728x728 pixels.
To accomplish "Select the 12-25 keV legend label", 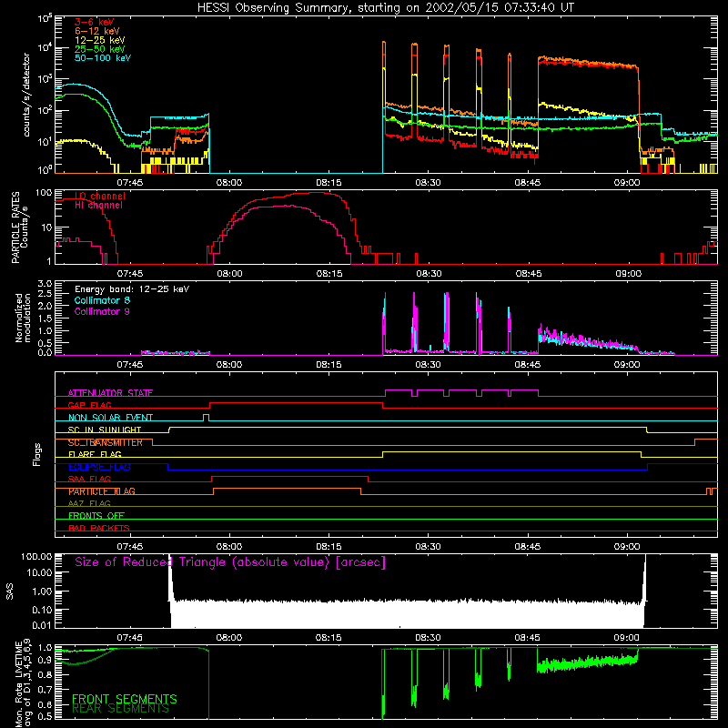I will coord(100,40).
